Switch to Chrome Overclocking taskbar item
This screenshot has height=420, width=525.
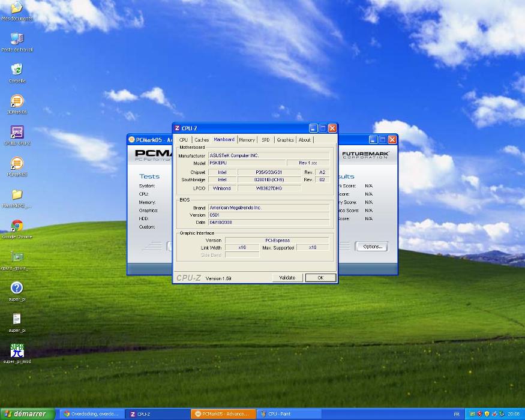pos(92,414)
